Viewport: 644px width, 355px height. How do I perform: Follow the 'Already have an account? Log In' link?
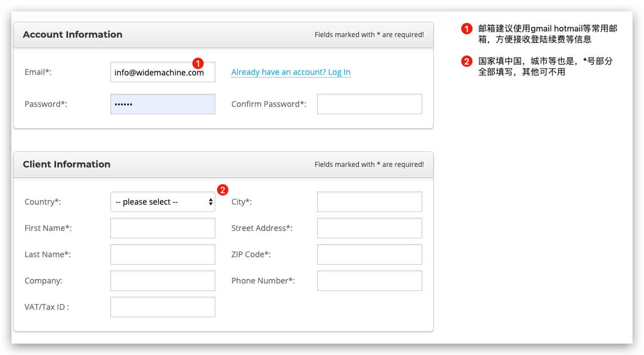pyautogui.click(x=290, y=72)
